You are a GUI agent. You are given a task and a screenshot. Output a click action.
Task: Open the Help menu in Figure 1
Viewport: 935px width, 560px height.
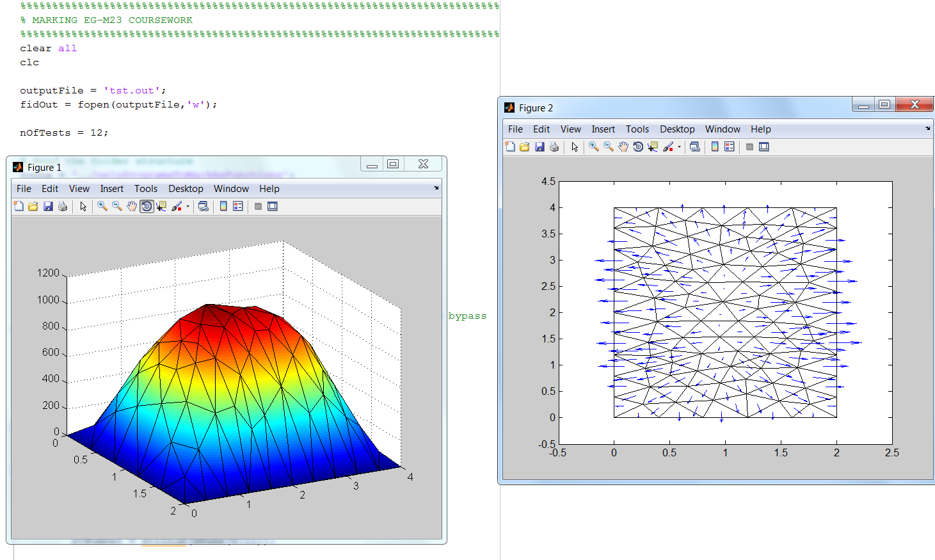269,189
